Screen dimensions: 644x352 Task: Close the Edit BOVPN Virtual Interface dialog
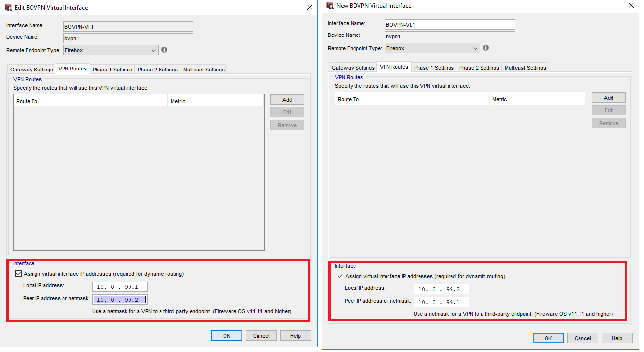coord(309,7)
